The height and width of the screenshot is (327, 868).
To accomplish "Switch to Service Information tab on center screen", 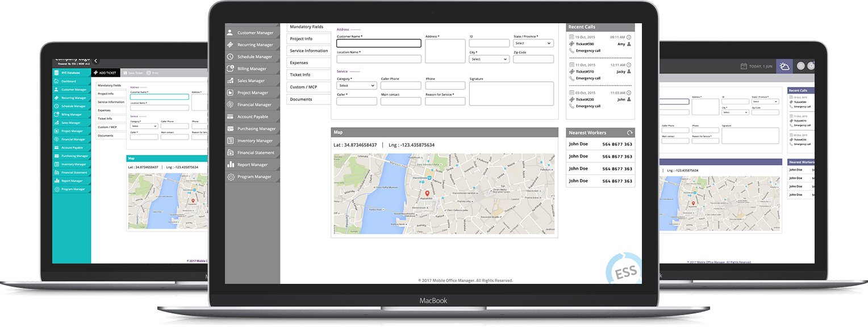I will (308, 51).
